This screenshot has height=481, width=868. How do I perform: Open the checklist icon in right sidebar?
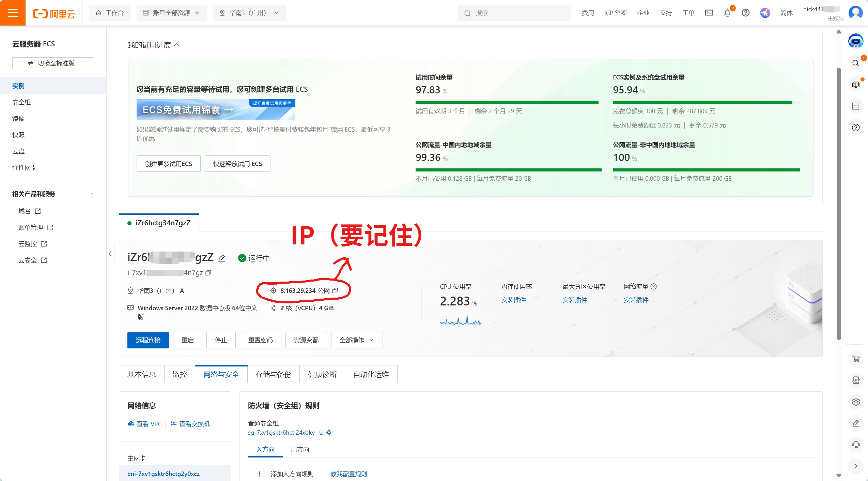[856, 106]
